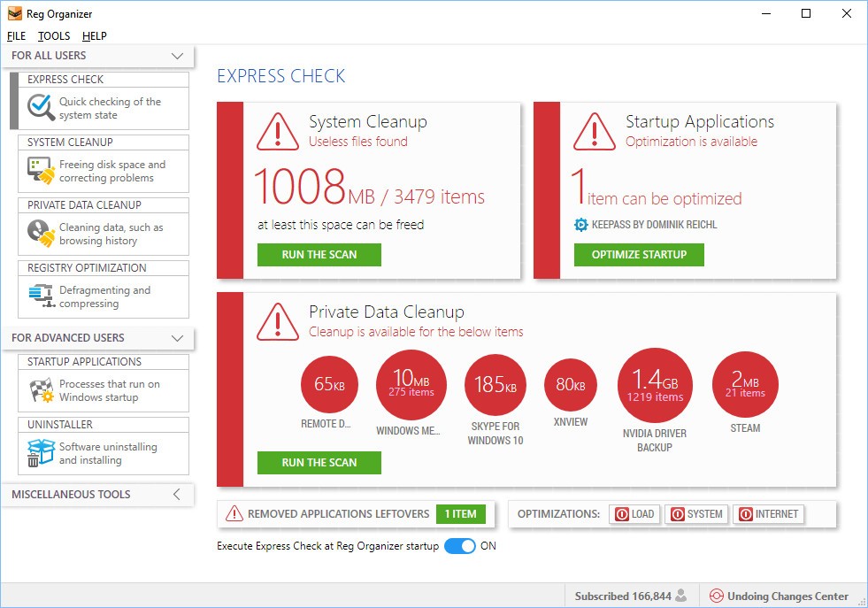Open the Tools menu

(x=54, y=36)
